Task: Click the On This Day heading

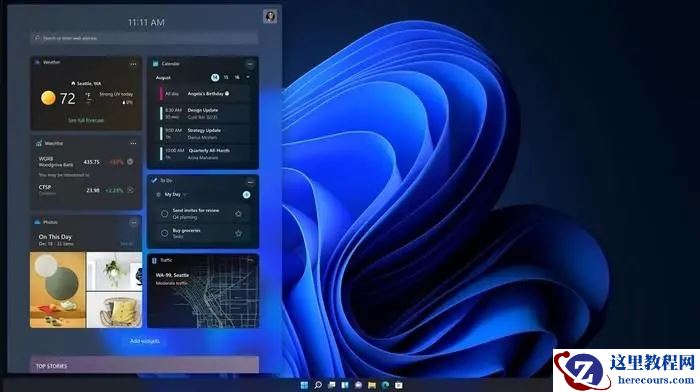Action: [55, 237]
